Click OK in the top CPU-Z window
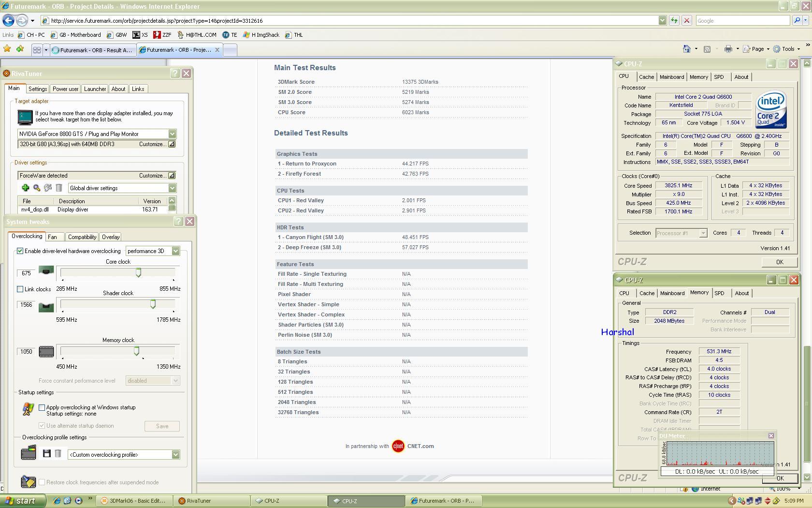The image size is (812, 508). tap(780, 262)
